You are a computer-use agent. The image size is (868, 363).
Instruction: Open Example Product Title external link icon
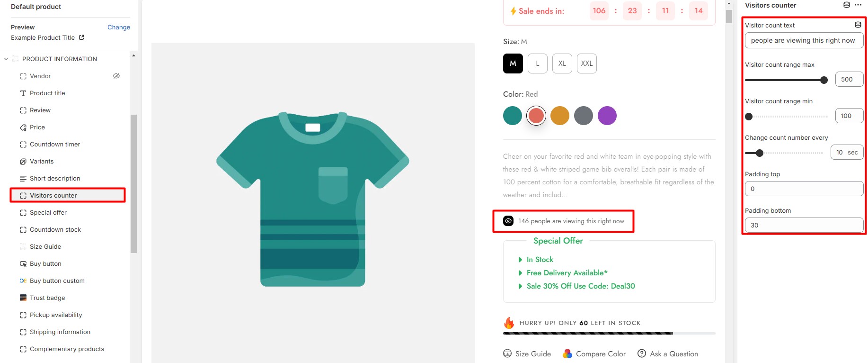81,37
